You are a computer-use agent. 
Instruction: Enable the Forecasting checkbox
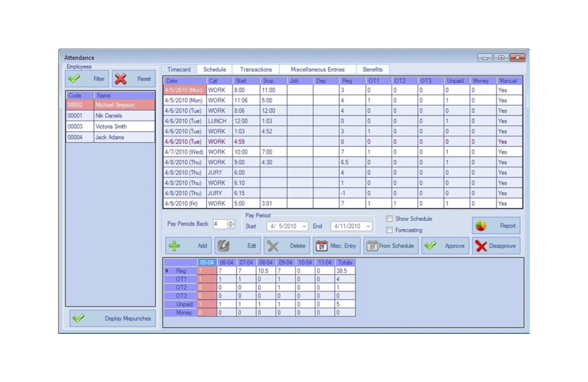click(389, 230)
